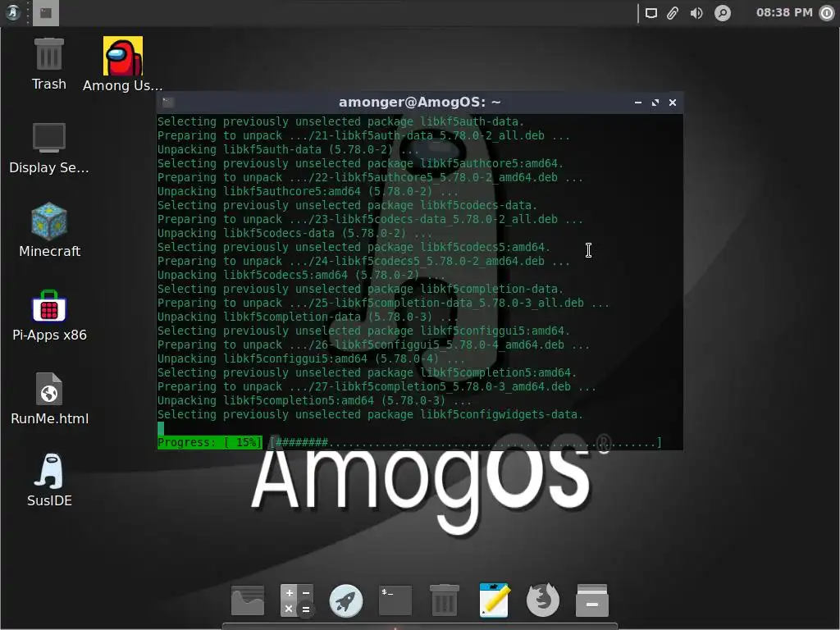
Task: Open the calculator in the dock
Action: tap(297, 600)
